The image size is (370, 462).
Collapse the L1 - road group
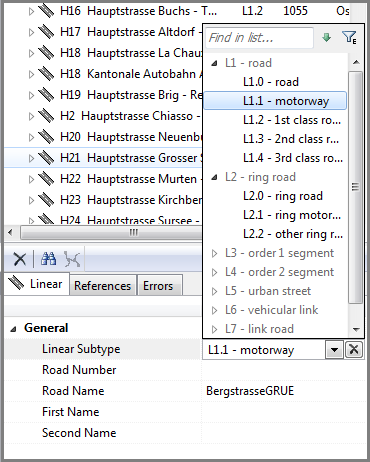(214, 63)
